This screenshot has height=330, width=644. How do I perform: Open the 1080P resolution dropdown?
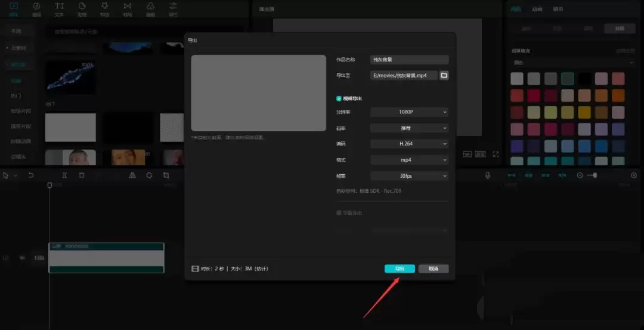tap(409, 112)
